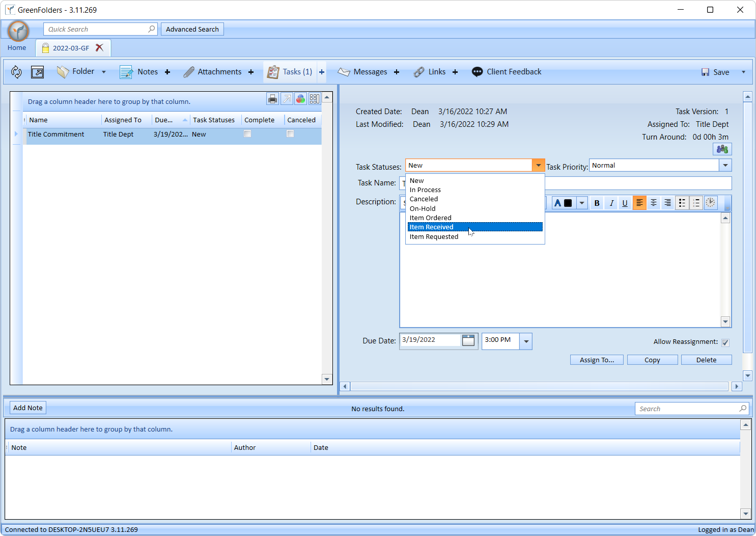Close the 2022-03-GF tab

100,48
